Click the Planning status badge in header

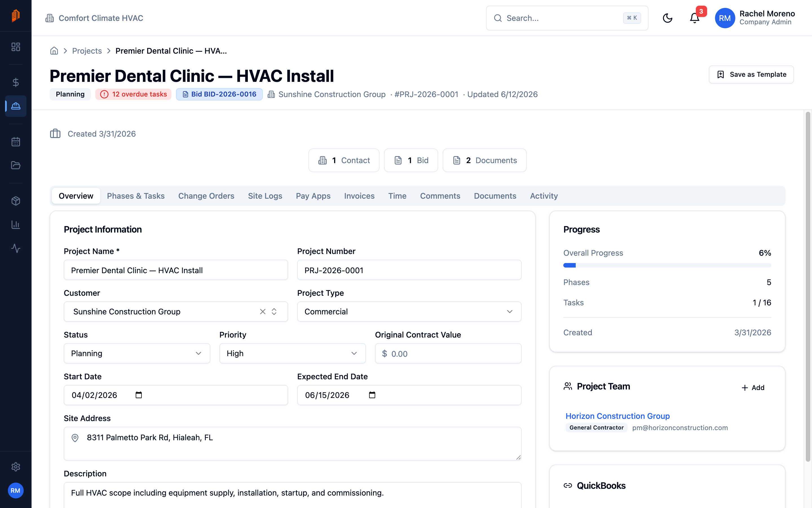pyautogui.click(x=70, y=95)
